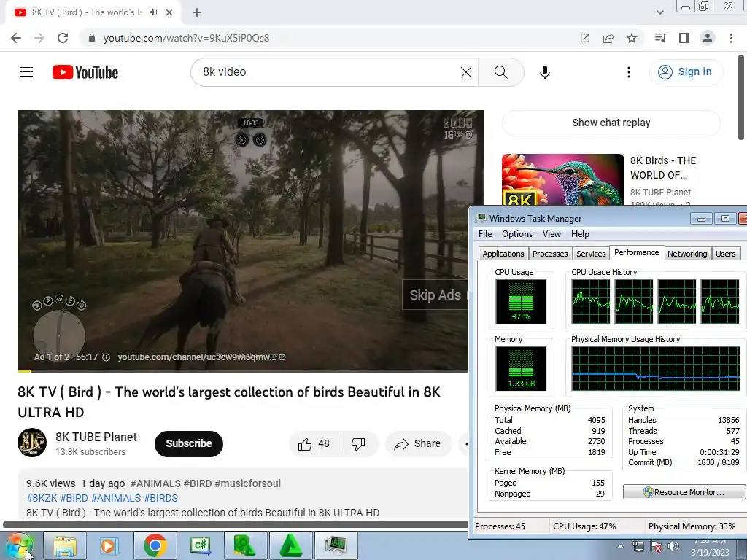
Task: Switch to the Applications tab
Action: click(503, 254)
